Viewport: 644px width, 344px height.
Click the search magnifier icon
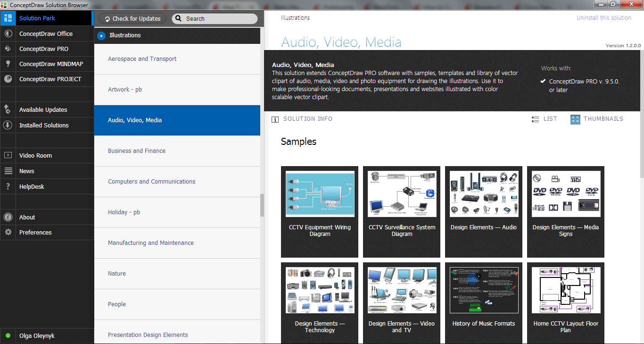178,19
